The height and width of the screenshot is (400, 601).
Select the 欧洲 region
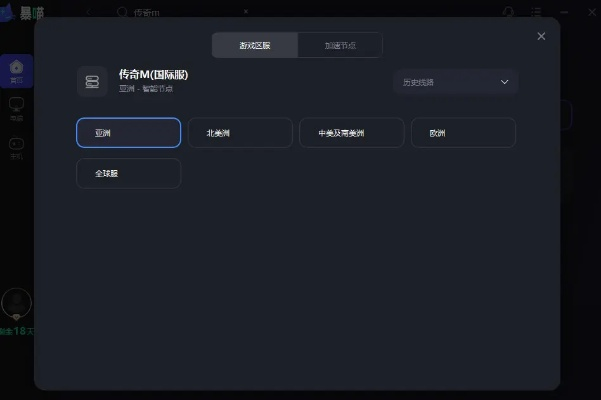tap(463, 133)
